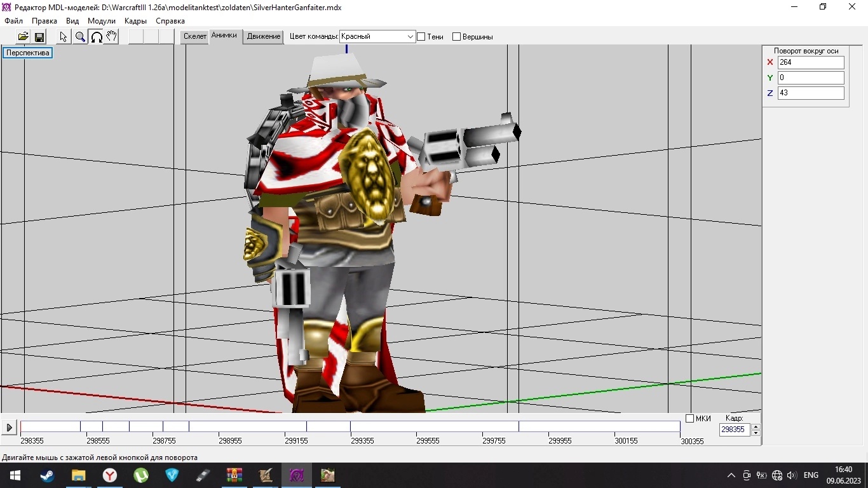The height and width of the screenshot is (488, 868).
Task: Open a model file with the folder icon
Action: 23,37
